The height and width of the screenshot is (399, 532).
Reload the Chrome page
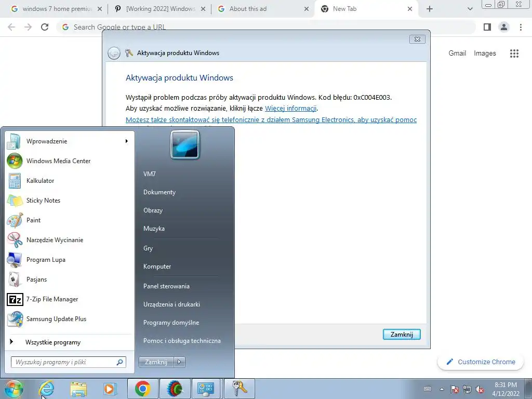tap(45, 27)
